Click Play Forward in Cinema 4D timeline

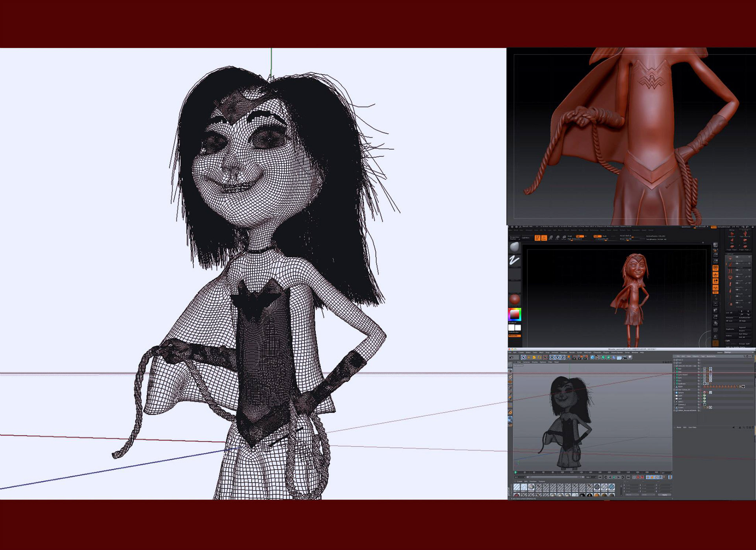614,477
